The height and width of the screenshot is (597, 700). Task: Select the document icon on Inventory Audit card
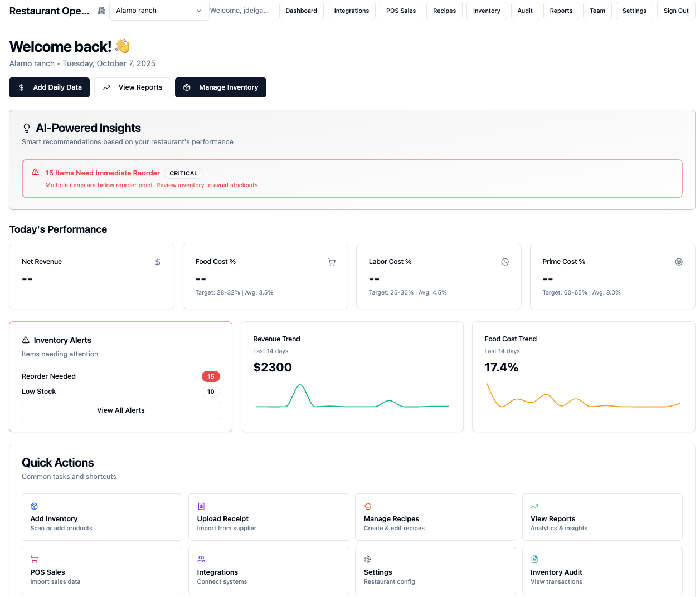click(x=534, y=559)
